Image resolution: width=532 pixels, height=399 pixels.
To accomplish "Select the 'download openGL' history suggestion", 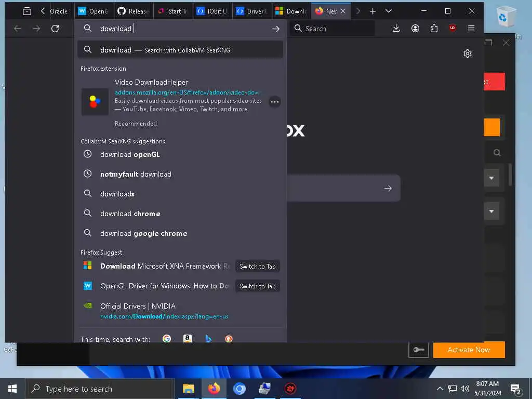I will pos(180,154).
